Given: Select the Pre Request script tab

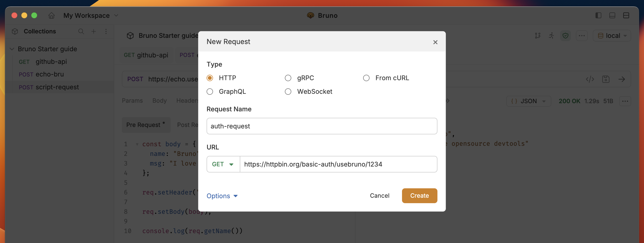Looking at the screenshot, I should tap(146, 125).
